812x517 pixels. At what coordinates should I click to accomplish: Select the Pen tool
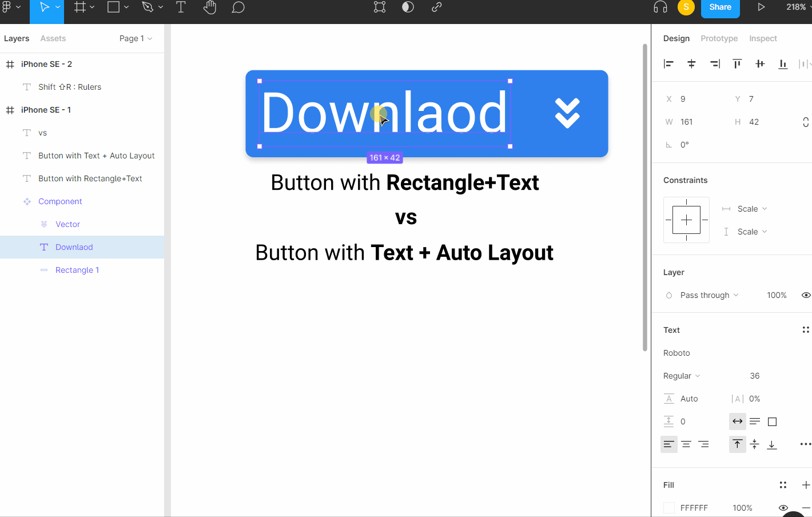(x=148, y=7)
